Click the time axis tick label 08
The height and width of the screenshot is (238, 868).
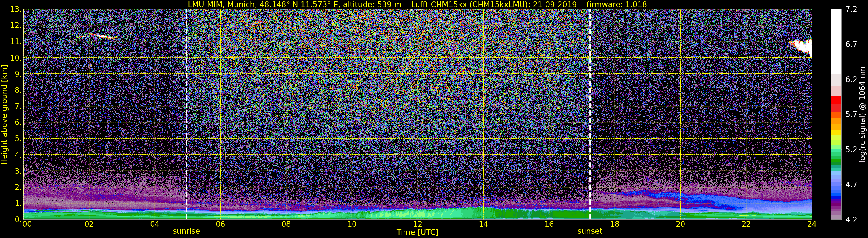(286, 224)
